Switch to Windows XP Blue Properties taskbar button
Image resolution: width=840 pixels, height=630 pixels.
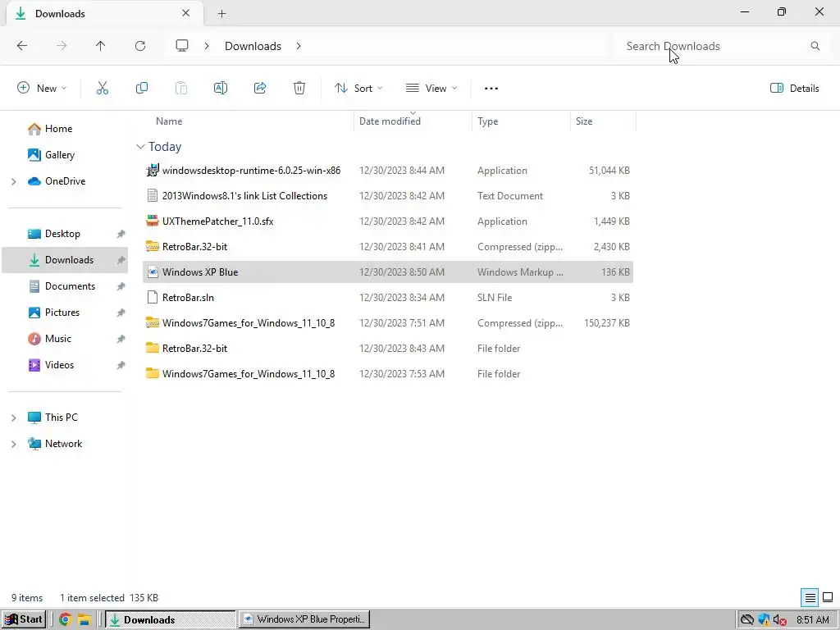(304, 620)
